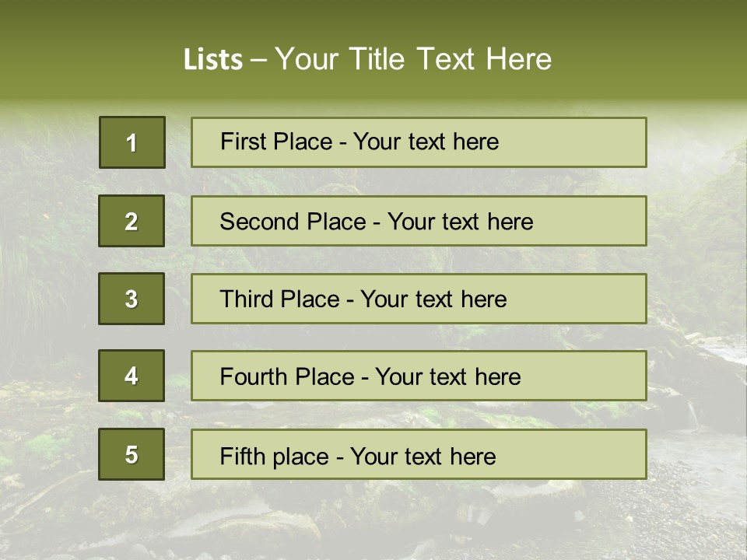This screenshot has width=747, height=560.
Task: Click the bold word Lists in the title
Action: click(213, 60)
